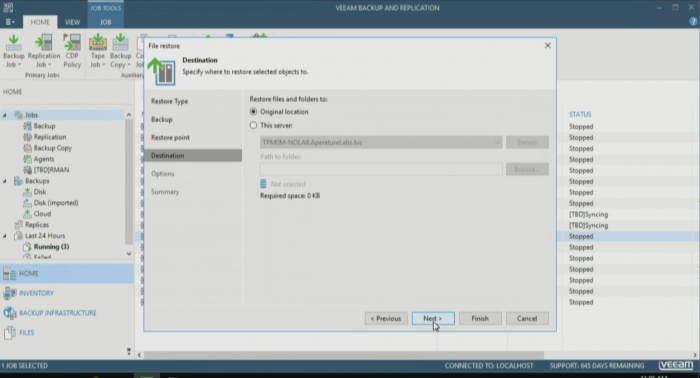700x378 pixels.
Task: Select Replication under Jobs in tree
Action: [x=50, y=137]
